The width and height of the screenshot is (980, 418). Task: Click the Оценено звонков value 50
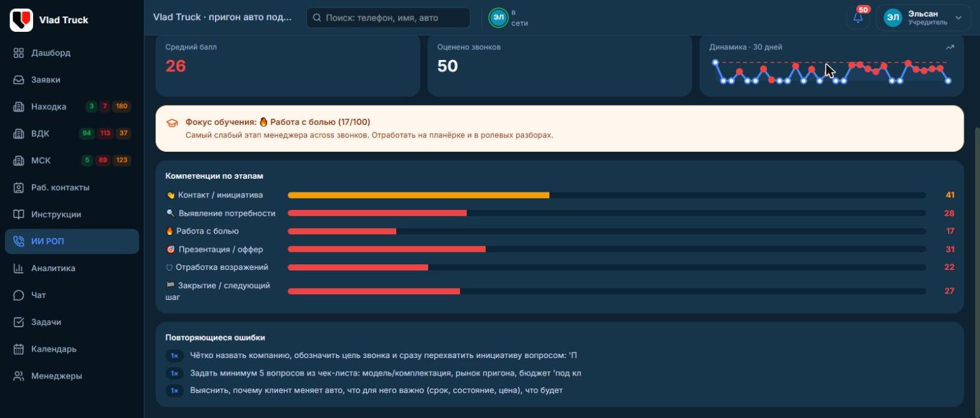(x=447, y=66)
